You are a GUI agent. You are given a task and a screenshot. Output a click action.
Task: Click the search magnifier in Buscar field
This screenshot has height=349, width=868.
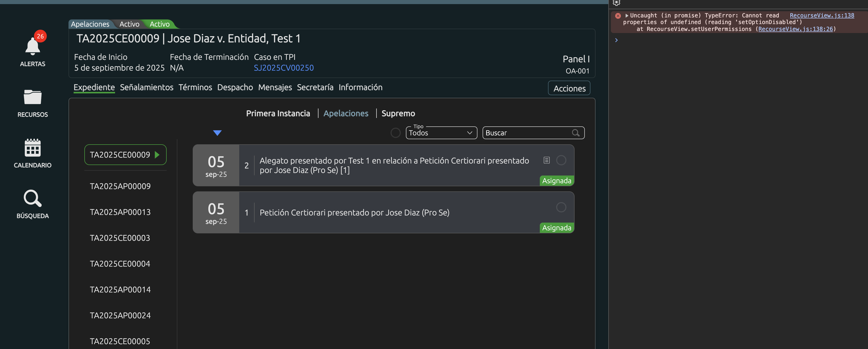tap(576, 133)
